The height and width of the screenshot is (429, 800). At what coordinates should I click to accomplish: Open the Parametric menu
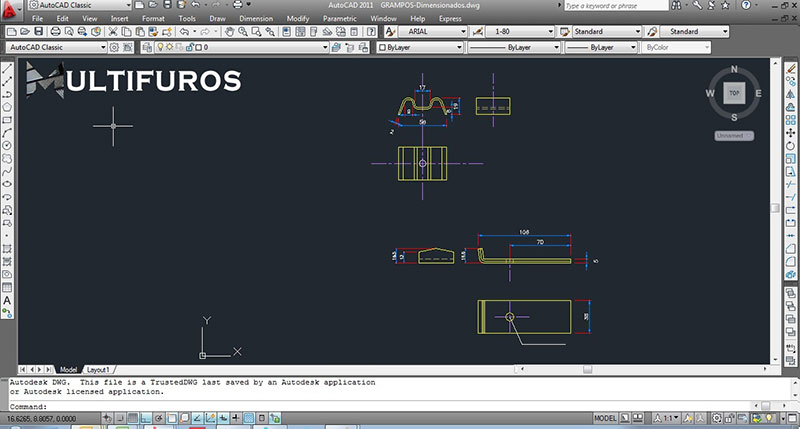pos(340,19)
